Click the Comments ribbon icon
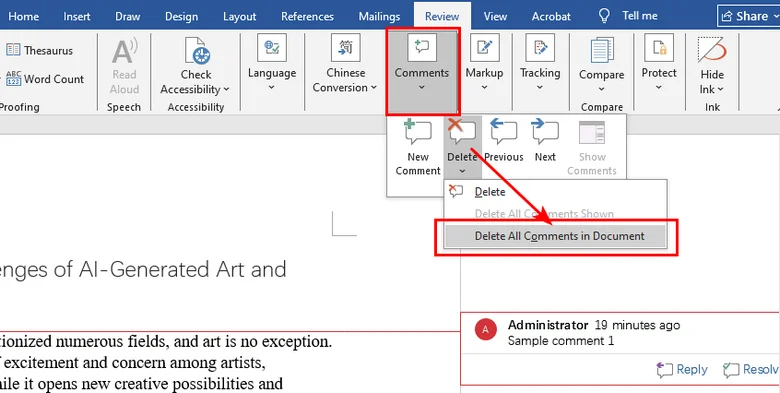Image resolution: width=780 pixels, height=393 pixels. click(421, 48)
